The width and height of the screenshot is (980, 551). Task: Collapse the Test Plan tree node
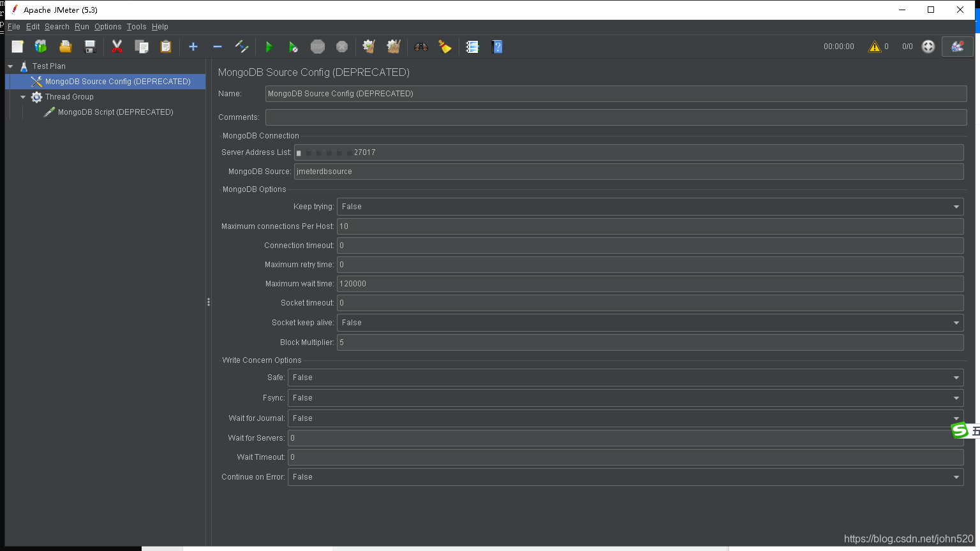tap(10, 66)
